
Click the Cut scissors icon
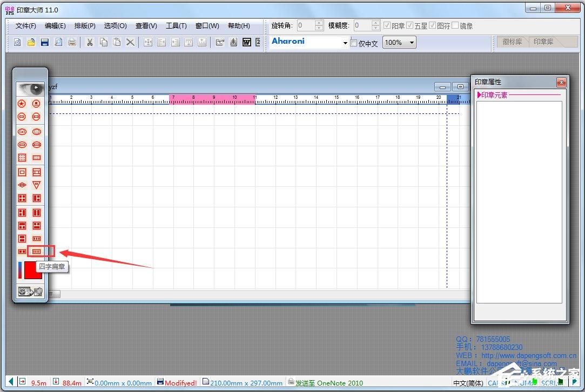click(90, 42)
